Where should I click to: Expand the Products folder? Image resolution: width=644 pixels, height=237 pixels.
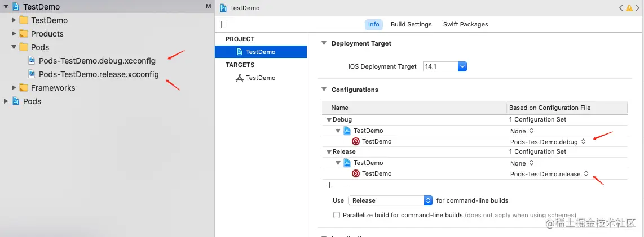pos(14,34)
